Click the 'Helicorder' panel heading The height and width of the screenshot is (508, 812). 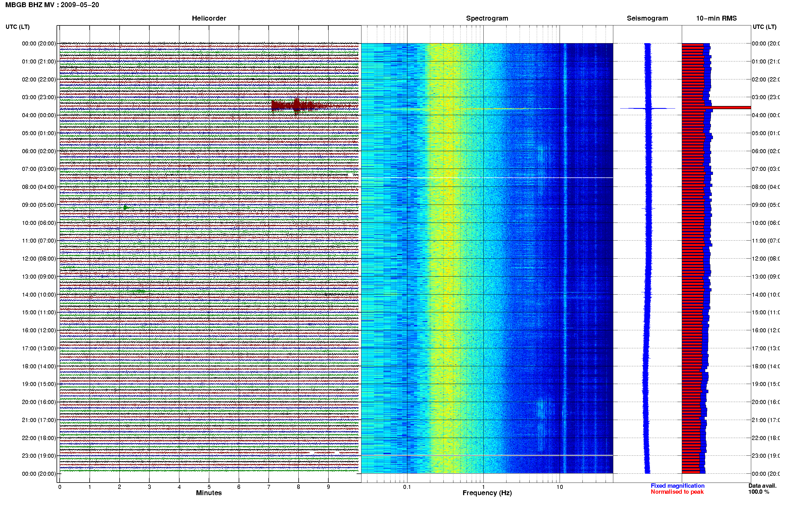tap(209, 18)
